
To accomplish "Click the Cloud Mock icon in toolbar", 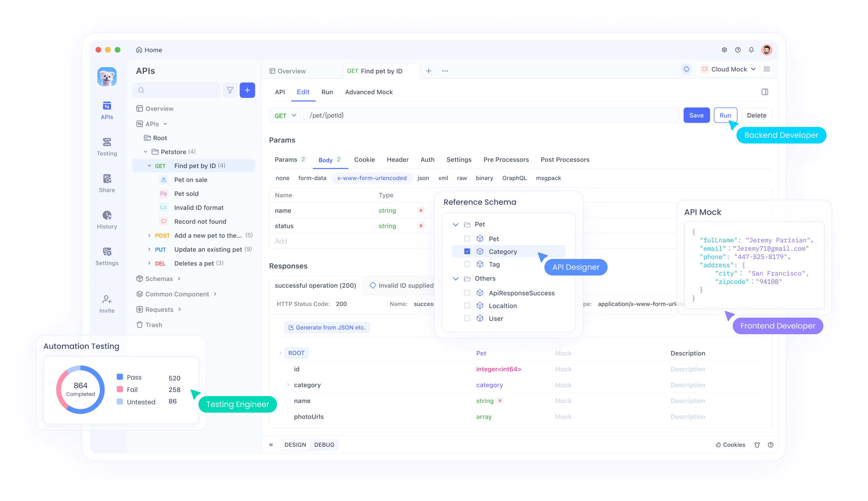I will pos(704,69).
